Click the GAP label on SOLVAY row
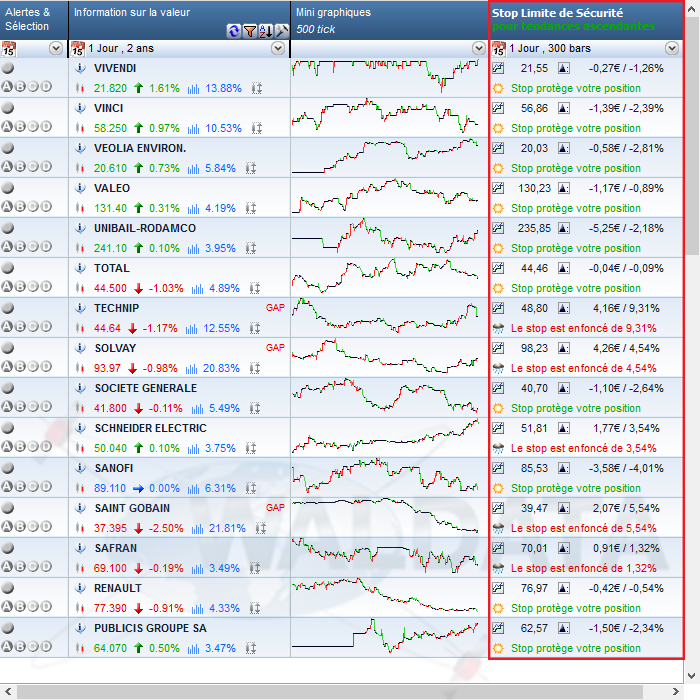 pyautogui.click(x=275, y=348)
